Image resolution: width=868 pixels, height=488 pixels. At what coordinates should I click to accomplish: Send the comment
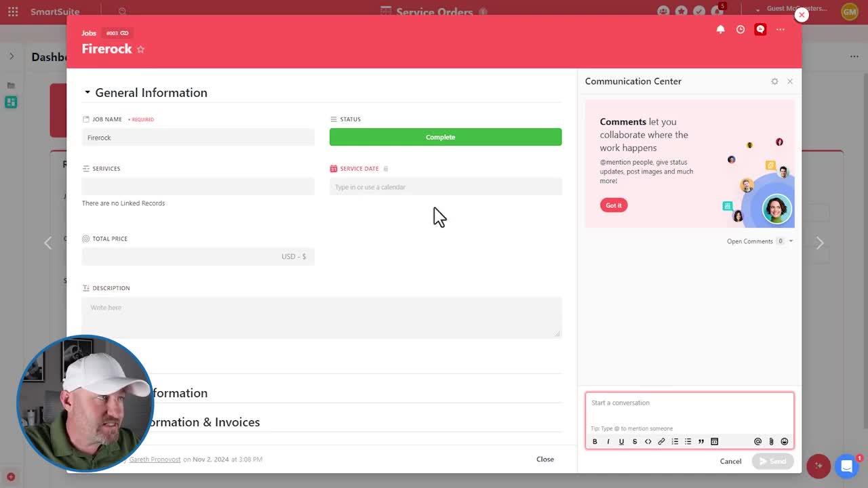pyautogui.click(x=772, y=462)
